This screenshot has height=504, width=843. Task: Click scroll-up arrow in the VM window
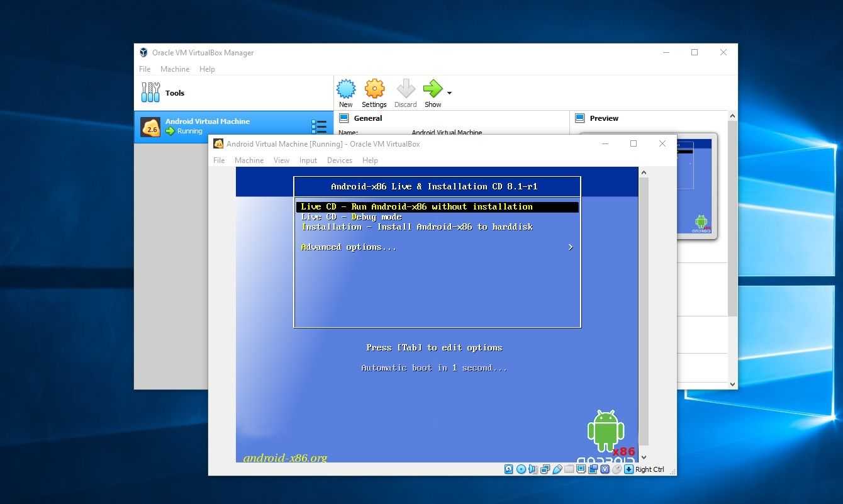click(643, 172)
